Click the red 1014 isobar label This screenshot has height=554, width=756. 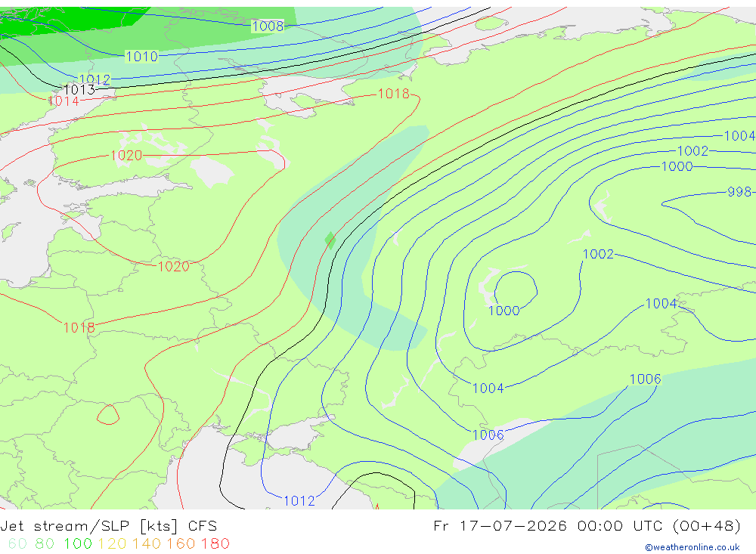(64, 101)
